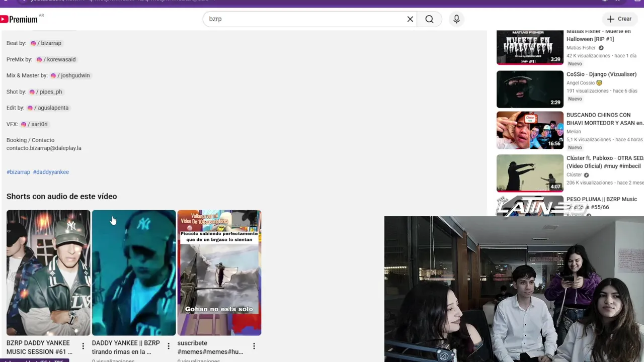Screen dimensions: 644x362
Task: Open bizarrap Instagram link under Beat by
Action: tap(46, 43)
